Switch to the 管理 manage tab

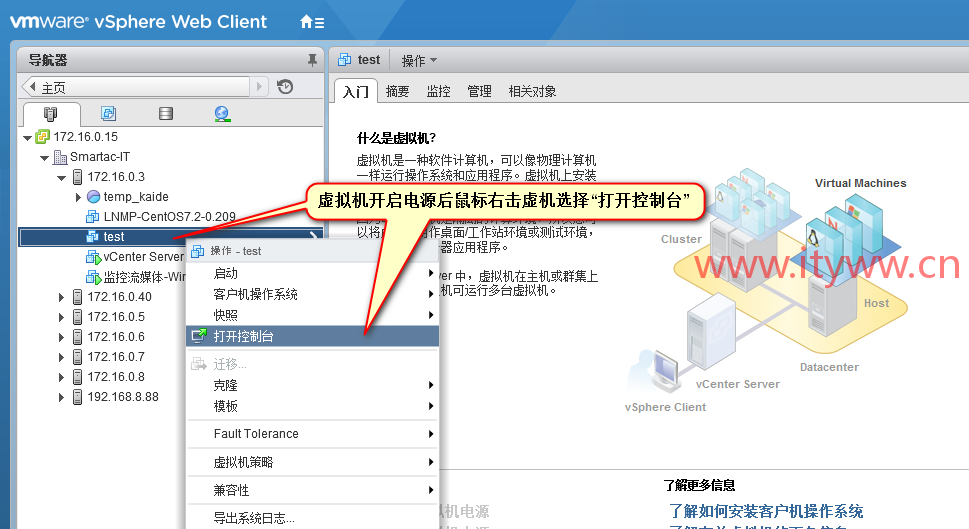click(480, 91)
